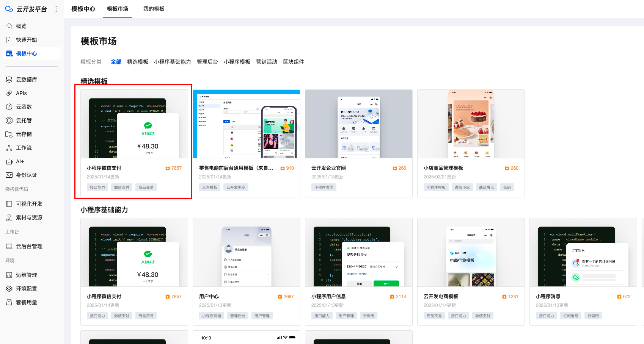644x344 pixels.
Task: Click the 小程序微信支付 title in 精选模板
Action: (x=104, y=168)
